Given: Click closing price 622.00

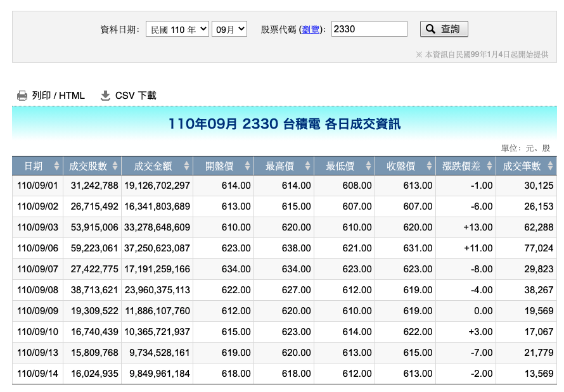Looking at the screenshot, I should point(418,332).
